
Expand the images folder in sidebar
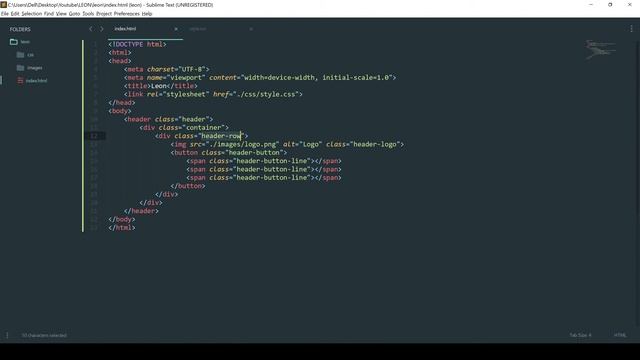pos(35,68)
